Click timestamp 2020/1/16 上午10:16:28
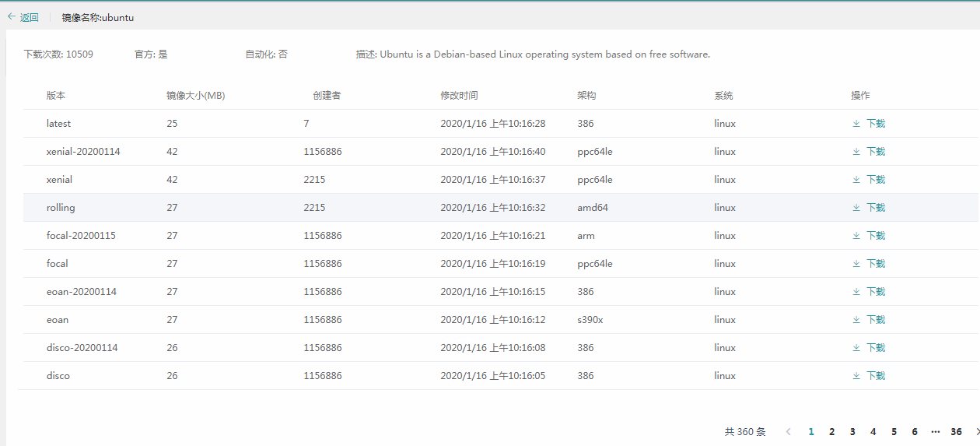The width and height of the screenshot is (980, 446). click(493, 123)
